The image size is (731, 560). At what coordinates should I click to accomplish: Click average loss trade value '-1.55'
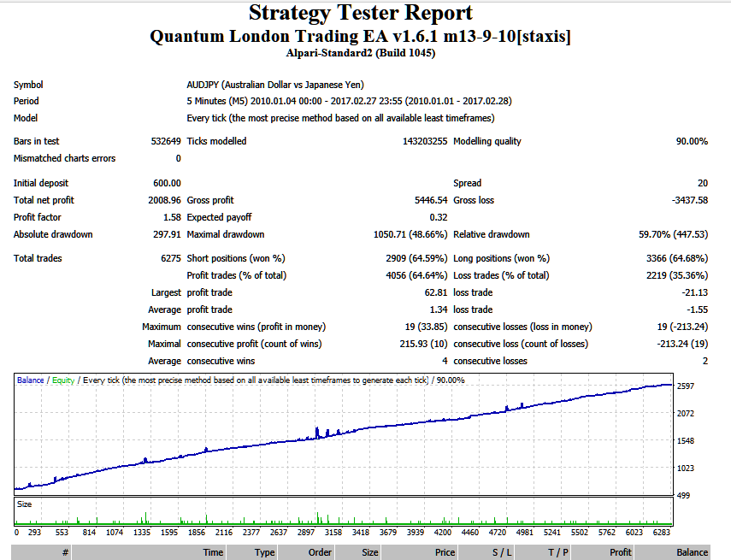(697, 309)
